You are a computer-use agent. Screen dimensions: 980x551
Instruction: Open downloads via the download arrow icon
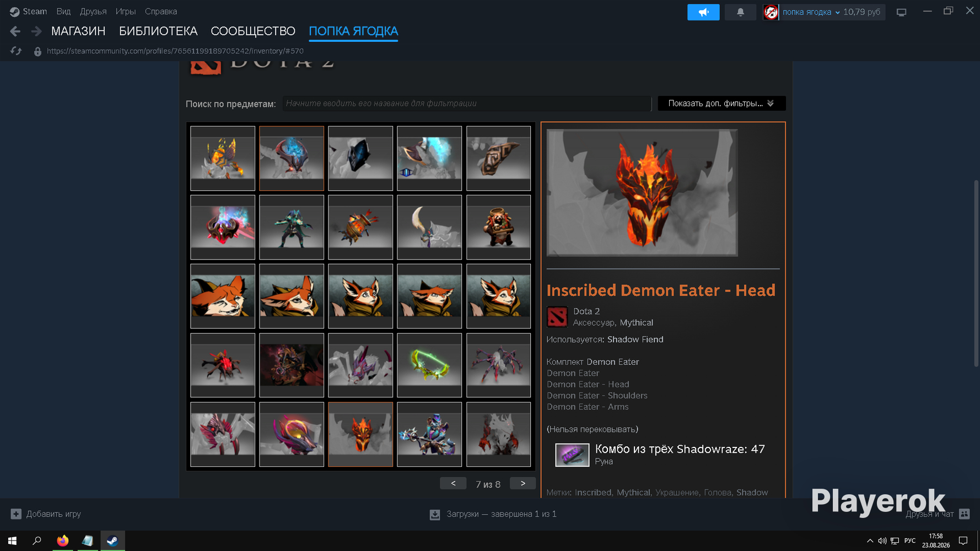435,514
